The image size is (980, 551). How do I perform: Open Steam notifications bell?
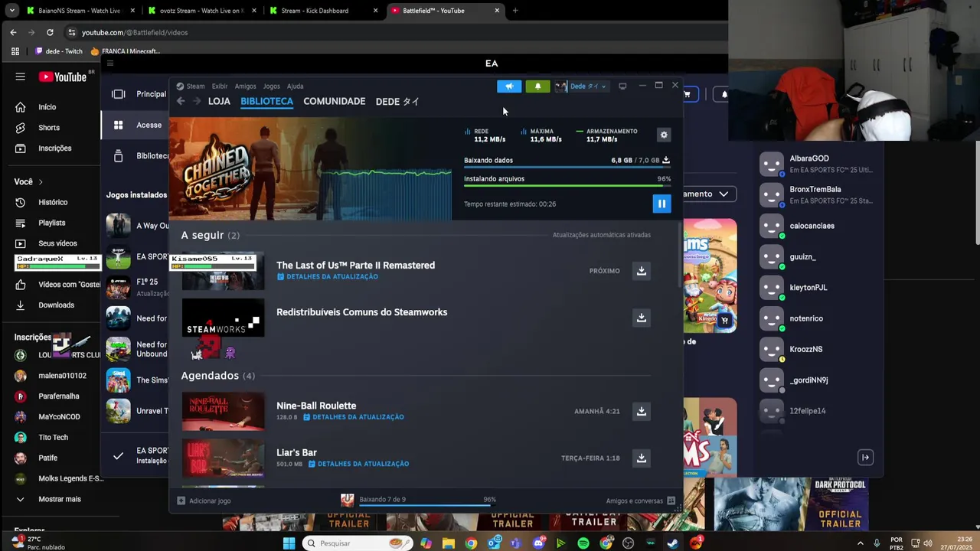(x=537, y=86)
